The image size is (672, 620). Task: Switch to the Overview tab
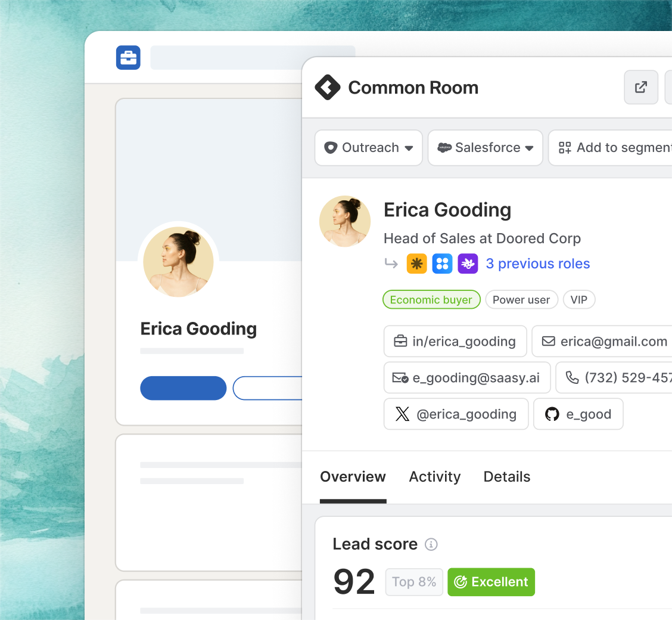(353, 477)
